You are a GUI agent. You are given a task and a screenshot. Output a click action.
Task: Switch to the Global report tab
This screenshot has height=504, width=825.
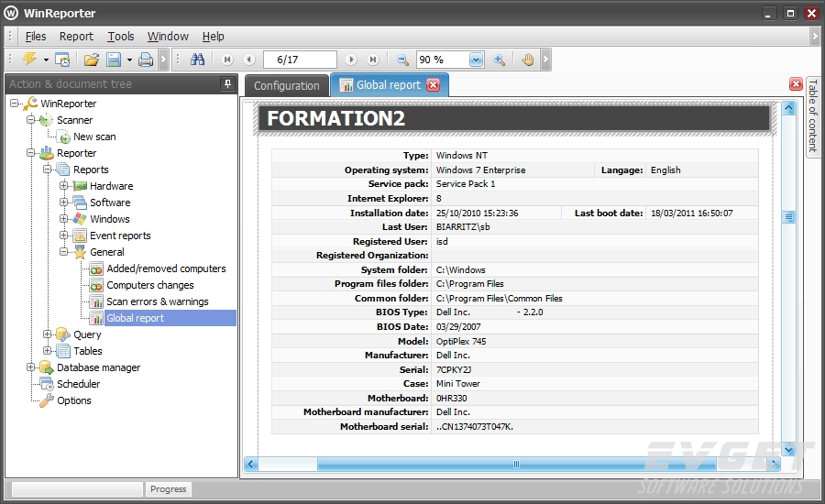point(389,85)
